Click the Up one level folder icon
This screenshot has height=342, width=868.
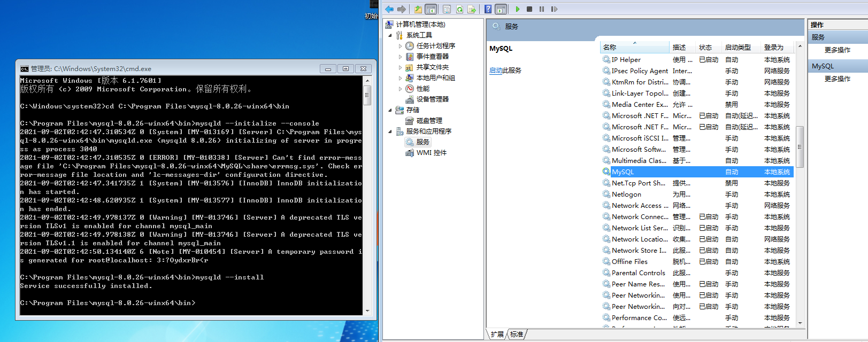click(x=418, y=9)
